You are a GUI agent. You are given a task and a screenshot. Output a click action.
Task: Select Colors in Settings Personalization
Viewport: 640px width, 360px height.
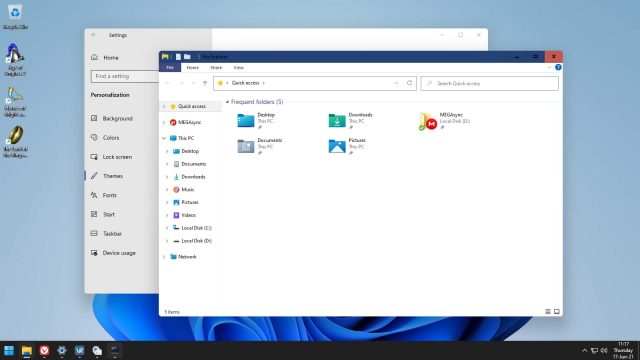pyautogui.click(x=111, y=138)
